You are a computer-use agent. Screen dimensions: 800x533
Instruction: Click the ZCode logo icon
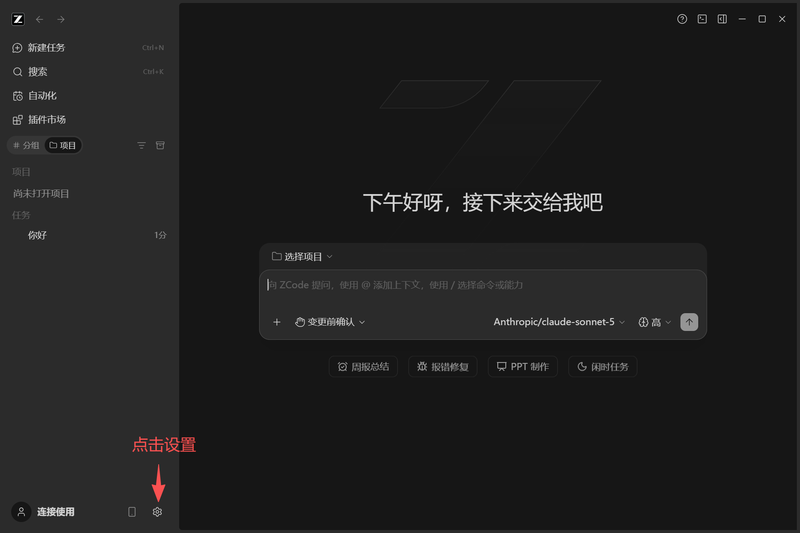(18, 19)
